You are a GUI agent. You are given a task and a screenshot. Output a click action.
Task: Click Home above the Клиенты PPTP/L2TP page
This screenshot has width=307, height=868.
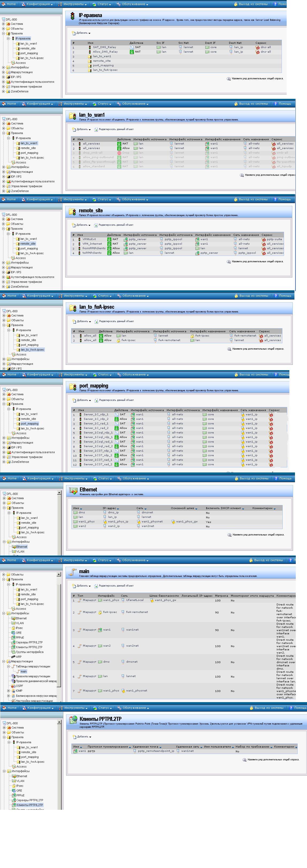(x=9, y=708)
